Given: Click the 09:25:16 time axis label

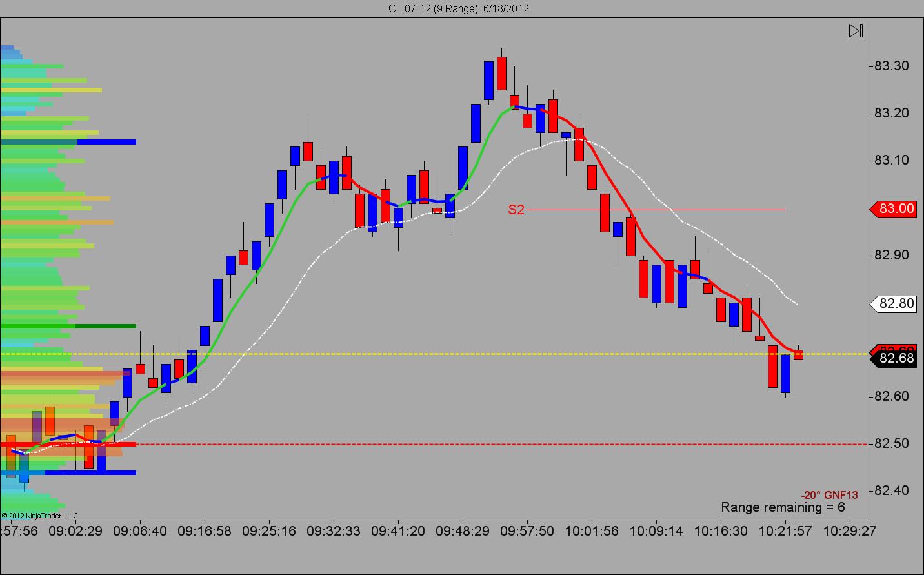Looking at the screenshot, I should click(269, 531).
